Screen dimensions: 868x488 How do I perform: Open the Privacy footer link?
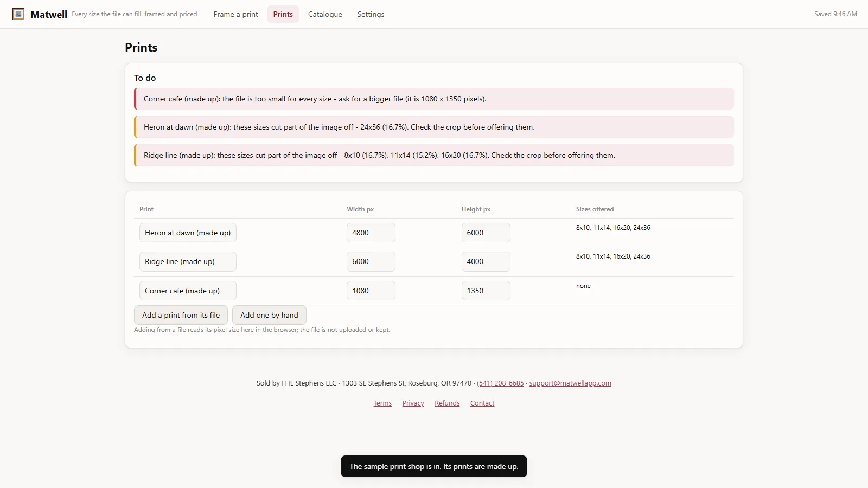click(x=413, y=403)
